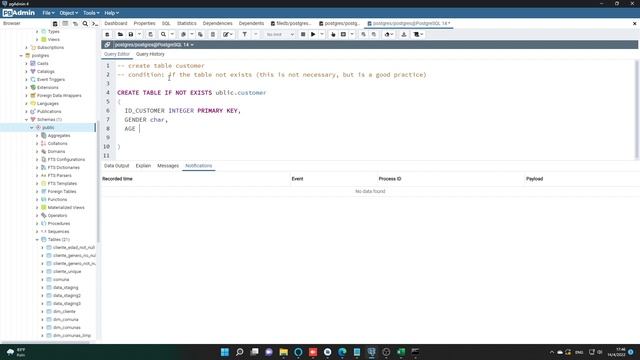The height and width of the screenshot is (360, 640).
Task: Collapse the Schemas node in the tree
Action: [27, 120]
